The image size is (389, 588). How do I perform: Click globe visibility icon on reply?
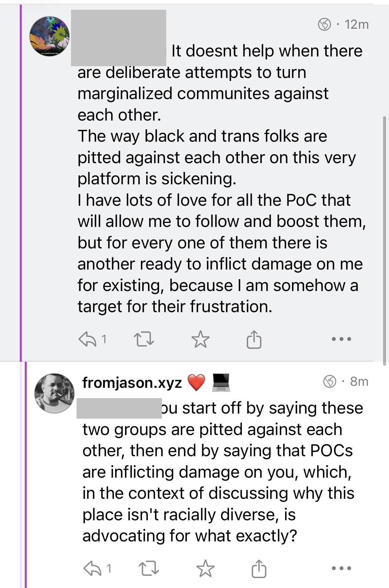(329, 382)
